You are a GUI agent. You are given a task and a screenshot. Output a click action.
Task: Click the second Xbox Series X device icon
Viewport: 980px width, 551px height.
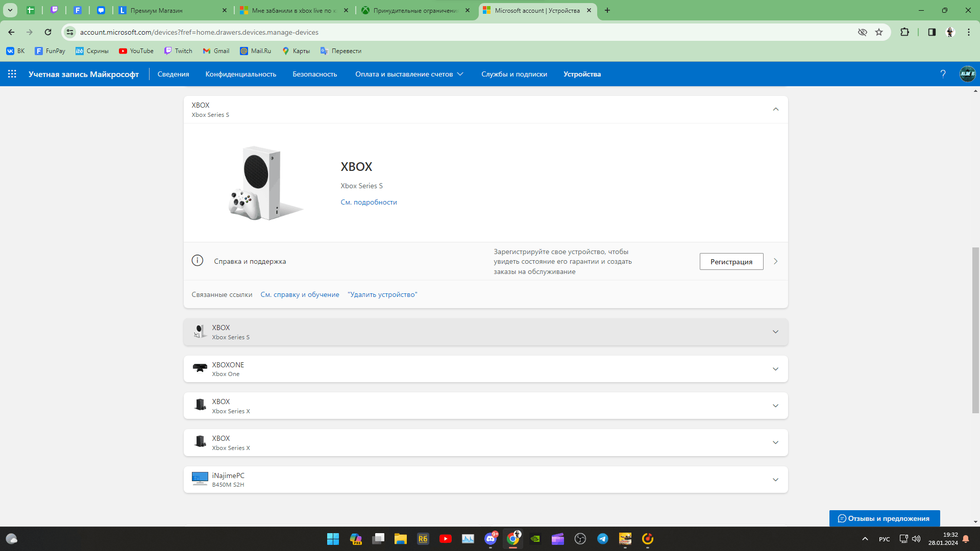(199, 442)
